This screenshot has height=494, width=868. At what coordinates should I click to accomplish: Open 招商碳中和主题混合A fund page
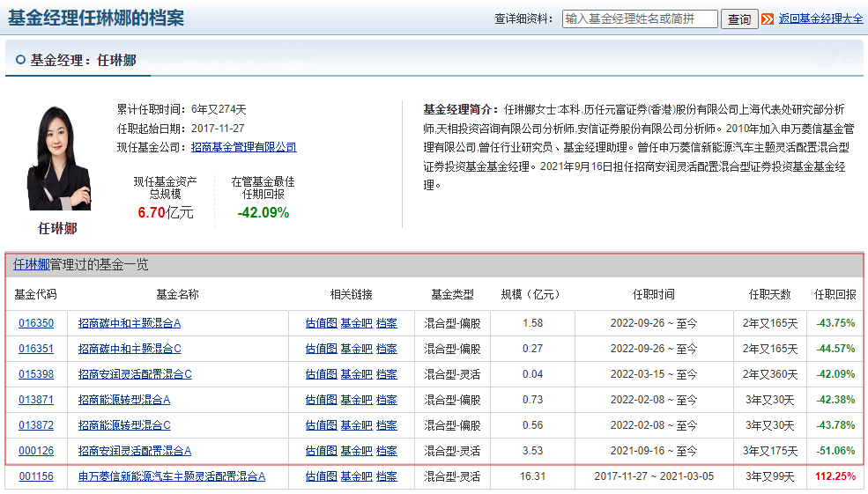[130, 323]
